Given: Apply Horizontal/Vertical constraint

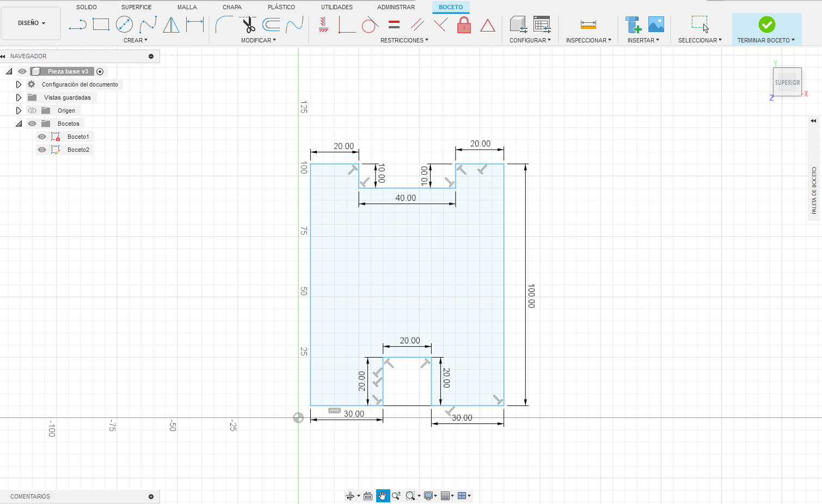Looking at the screenshot, I should [323, 24].
